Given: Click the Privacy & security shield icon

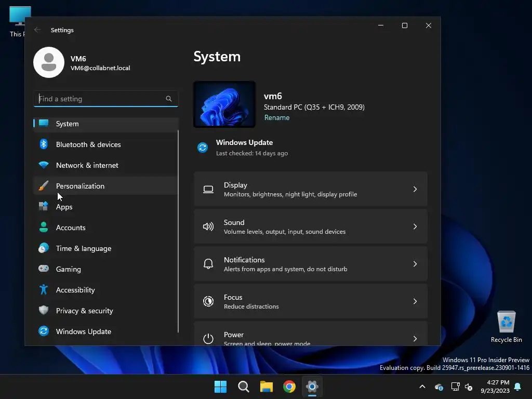Looking at the screenshot, I should [44, 310].
